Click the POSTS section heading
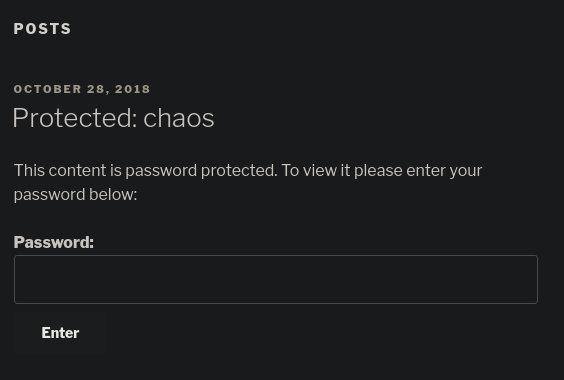This screenshot has height=380, width=564. coord(42,29)
